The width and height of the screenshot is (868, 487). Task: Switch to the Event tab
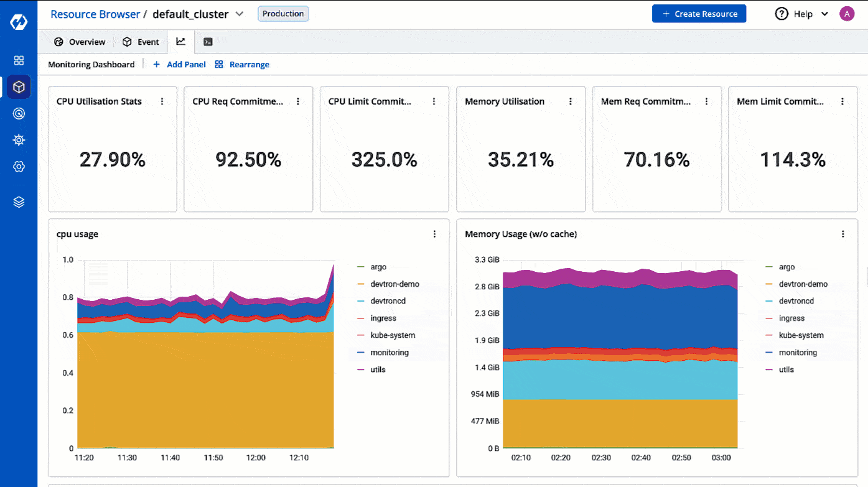click(x=141, y=41)
